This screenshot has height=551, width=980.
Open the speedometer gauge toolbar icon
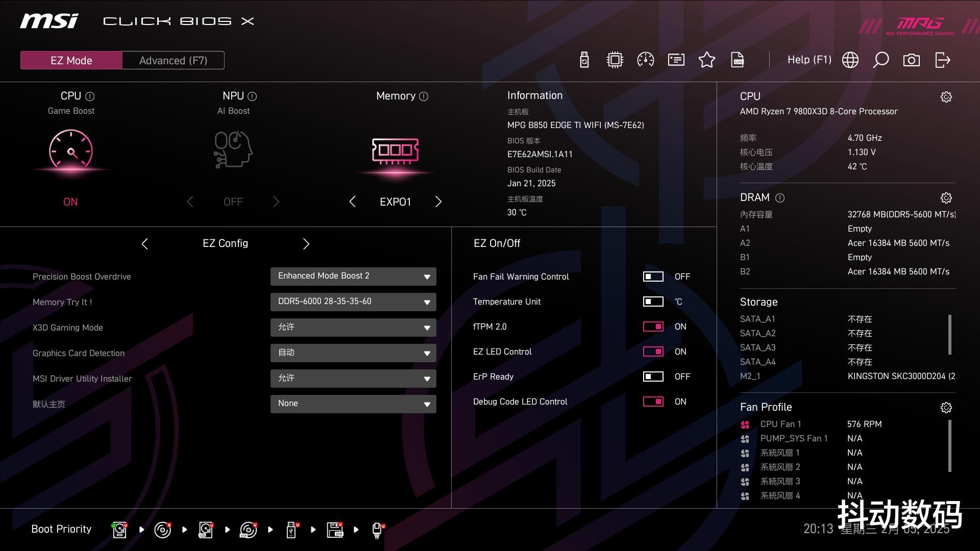pyautogui.click(x=646, y=60)
